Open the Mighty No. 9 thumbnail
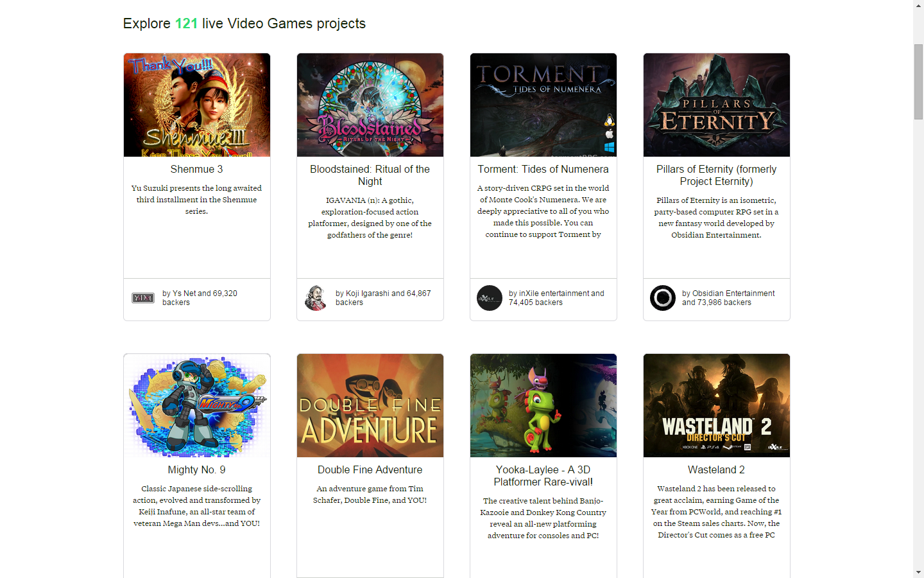This screenshot has height=578, width=924. coord(197,405)
